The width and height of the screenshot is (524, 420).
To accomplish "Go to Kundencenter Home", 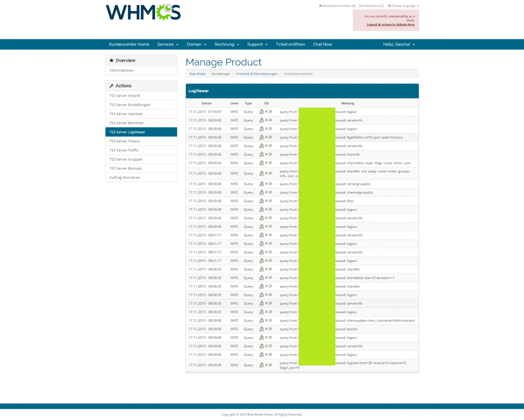I will point(129,45).
